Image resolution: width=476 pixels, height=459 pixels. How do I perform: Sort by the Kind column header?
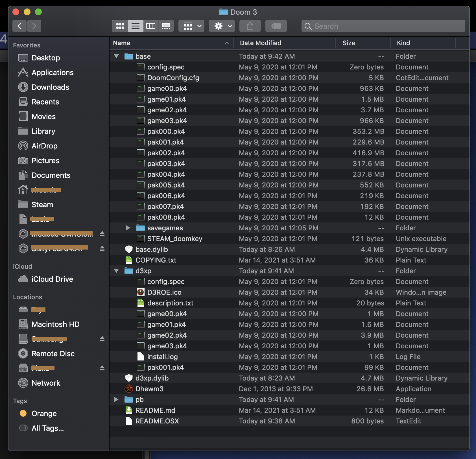(423, 43)
